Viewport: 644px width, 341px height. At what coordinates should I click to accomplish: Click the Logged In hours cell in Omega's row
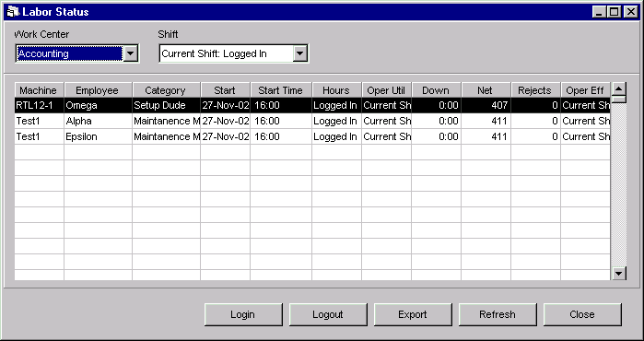point(337,106)
